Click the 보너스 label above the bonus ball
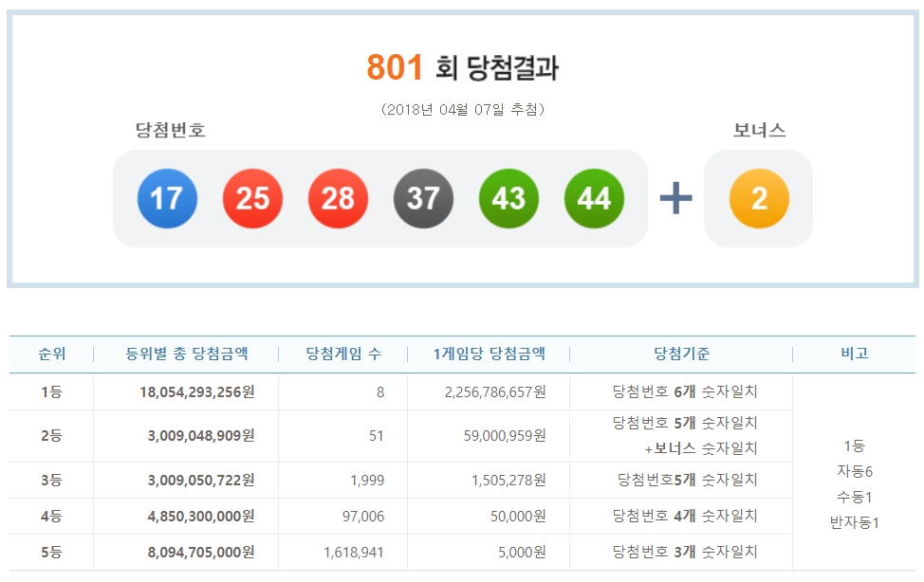 pyautogui.click(x=758, y=130)
